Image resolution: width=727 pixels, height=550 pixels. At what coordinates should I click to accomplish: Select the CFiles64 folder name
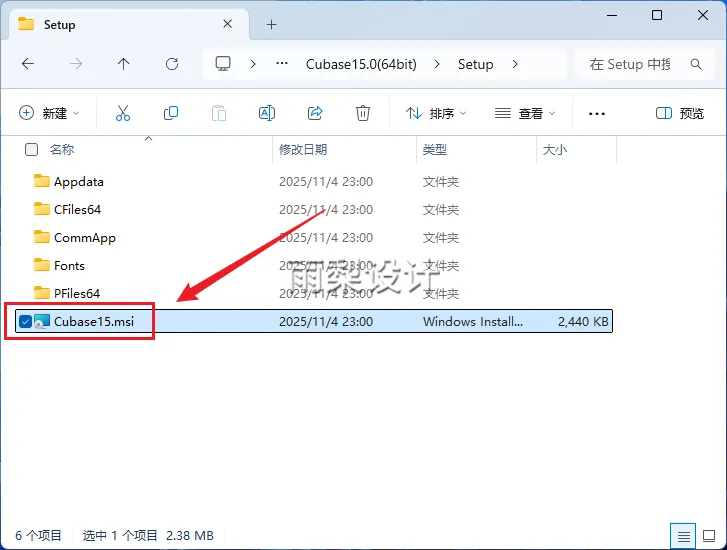click(77, 210)
